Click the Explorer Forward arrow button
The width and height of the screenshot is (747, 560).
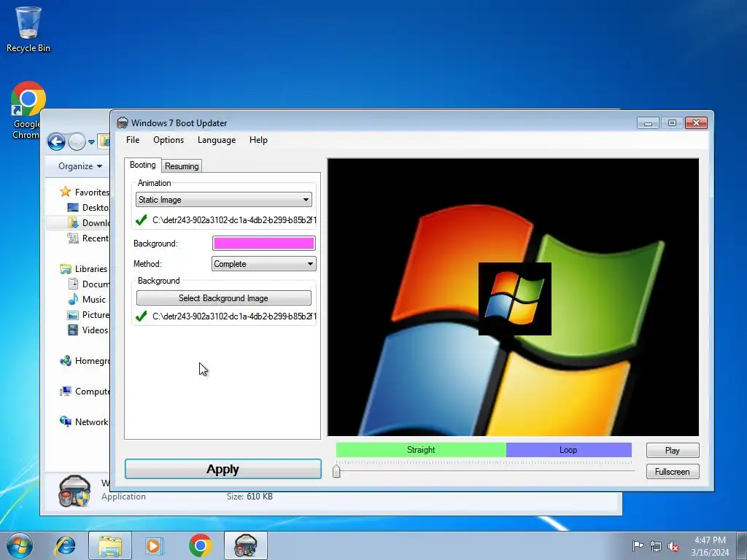77,141
